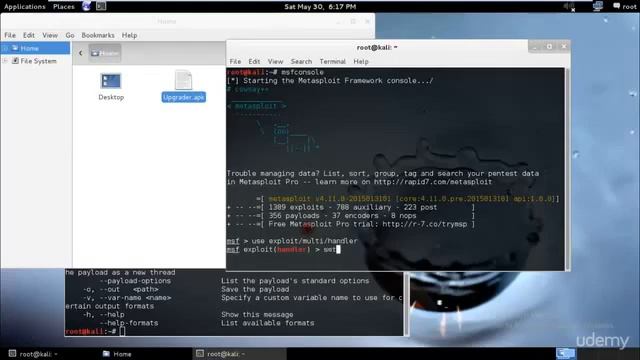Click the back terminal's root@kali prompt

tap(91, 331)
